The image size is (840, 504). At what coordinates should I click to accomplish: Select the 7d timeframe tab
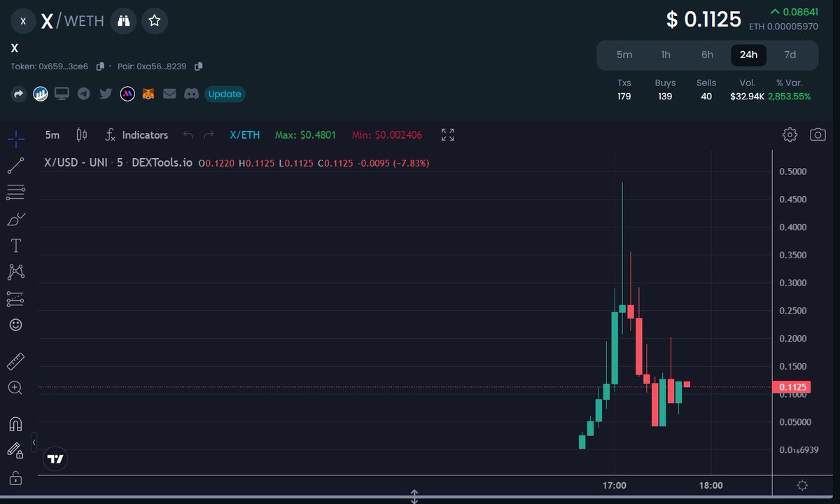(790, 55)
